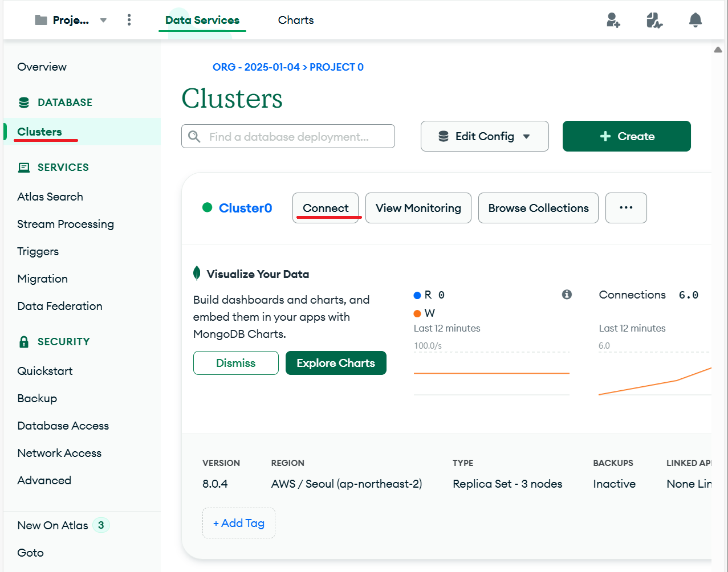Open Network Access
Viewport: 728px width, 572px height.
pyautogui.click(x=59, y=453)
